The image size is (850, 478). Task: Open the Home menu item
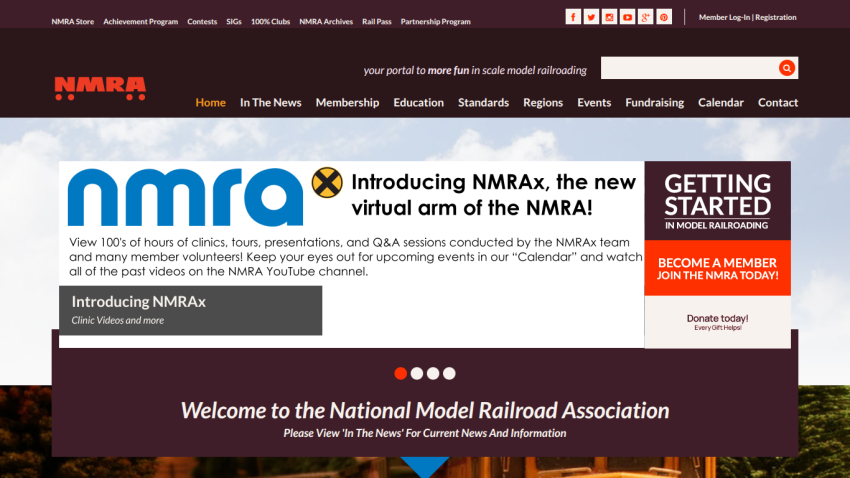click(x=210, y=102)
